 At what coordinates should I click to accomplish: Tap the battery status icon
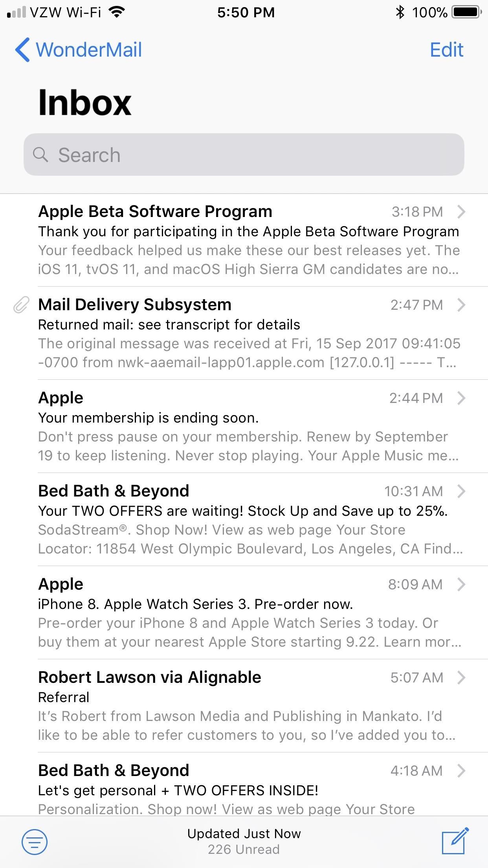point(466,13)
